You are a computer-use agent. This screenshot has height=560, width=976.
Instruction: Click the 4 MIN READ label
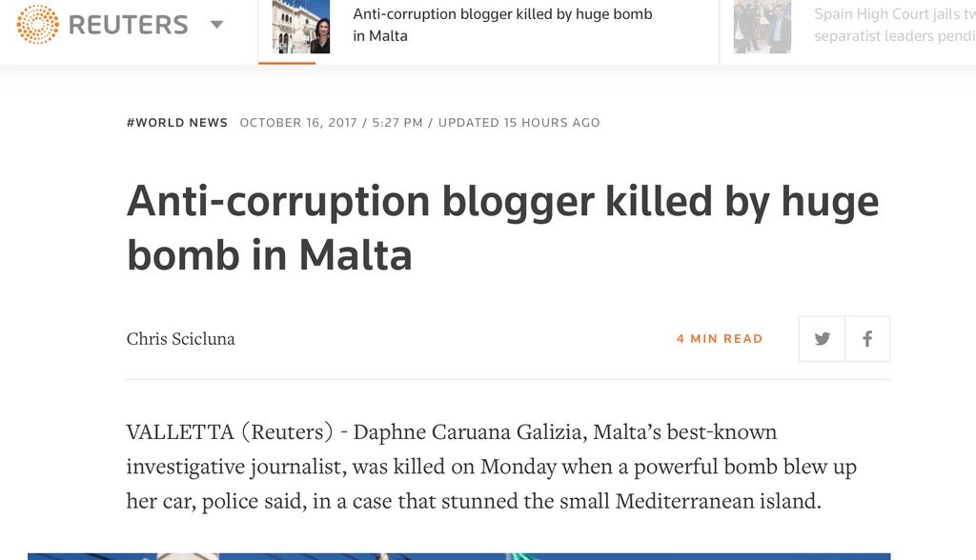point(720,339)
